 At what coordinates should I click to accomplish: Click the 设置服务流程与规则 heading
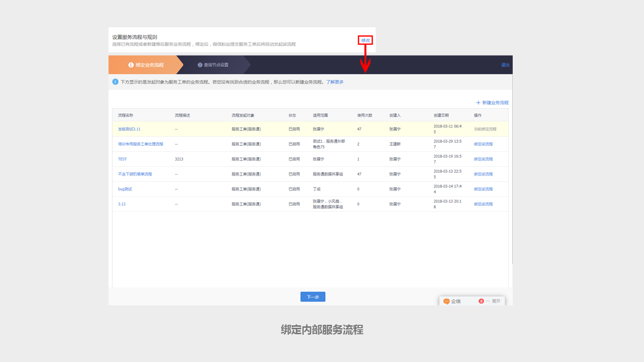click(x=135, y=37)
